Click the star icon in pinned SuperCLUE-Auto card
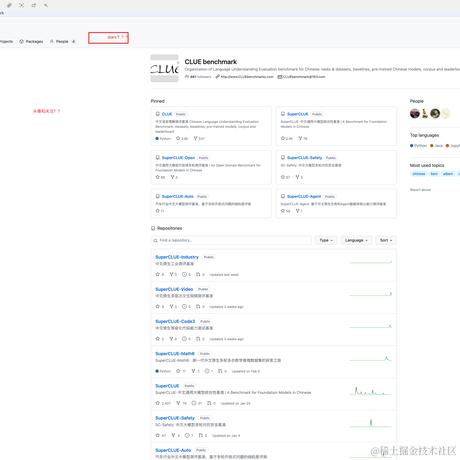Screen dimensions: 460x460 (x=157, y=211)
